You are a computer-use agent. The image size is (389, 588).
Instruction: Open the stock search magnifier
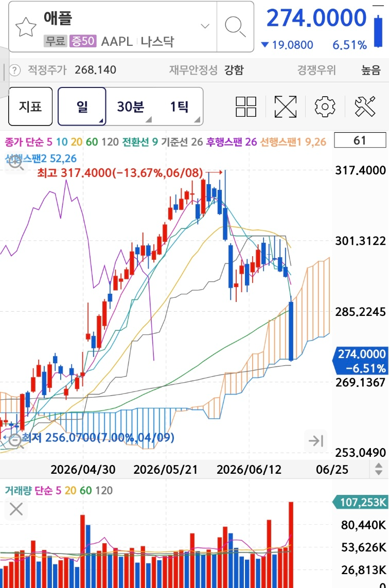[x=235, y=27]
